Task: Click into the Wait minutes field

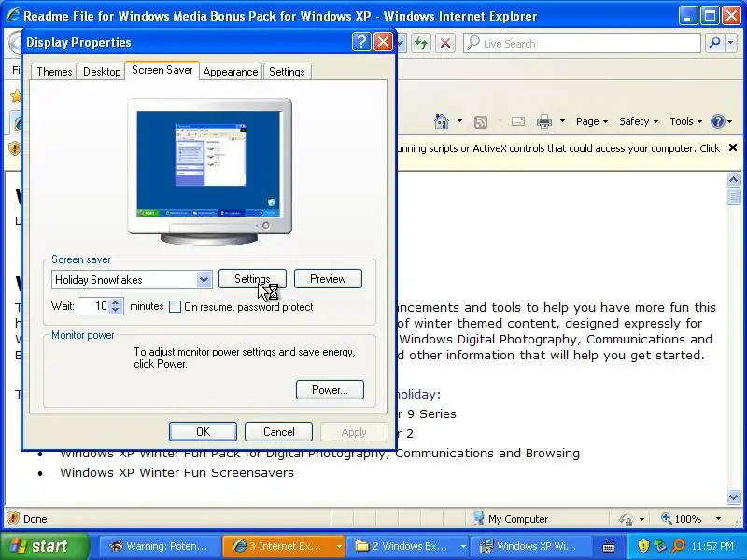Action: coord(94,306)
